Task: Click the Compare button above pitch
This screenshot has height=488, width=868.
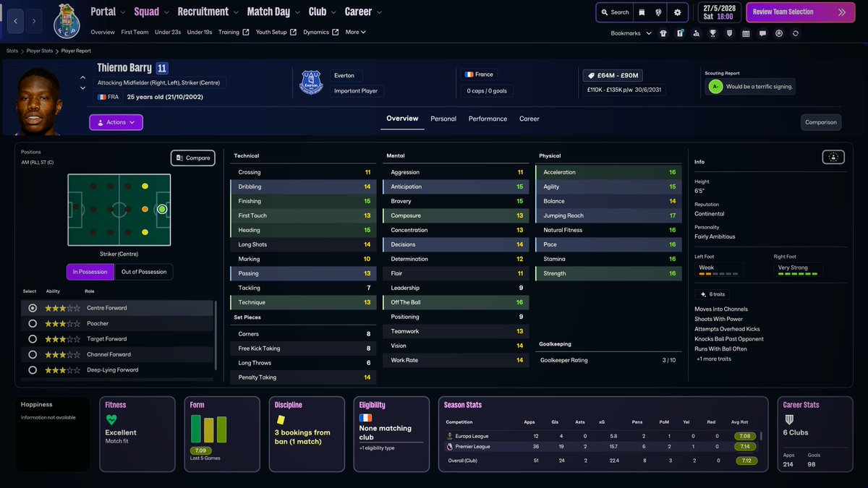Action: pyautogui.click(x=193, y=158)
